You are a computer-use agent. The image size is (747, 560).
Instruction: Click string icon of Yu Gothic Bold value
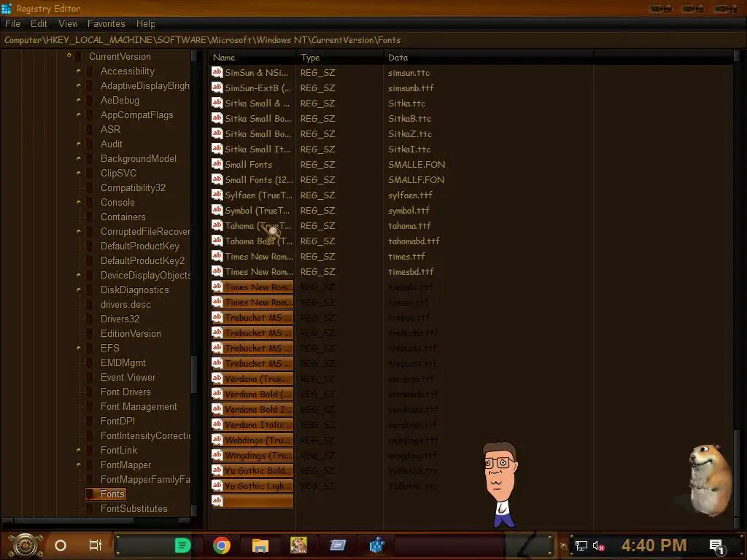217,470
